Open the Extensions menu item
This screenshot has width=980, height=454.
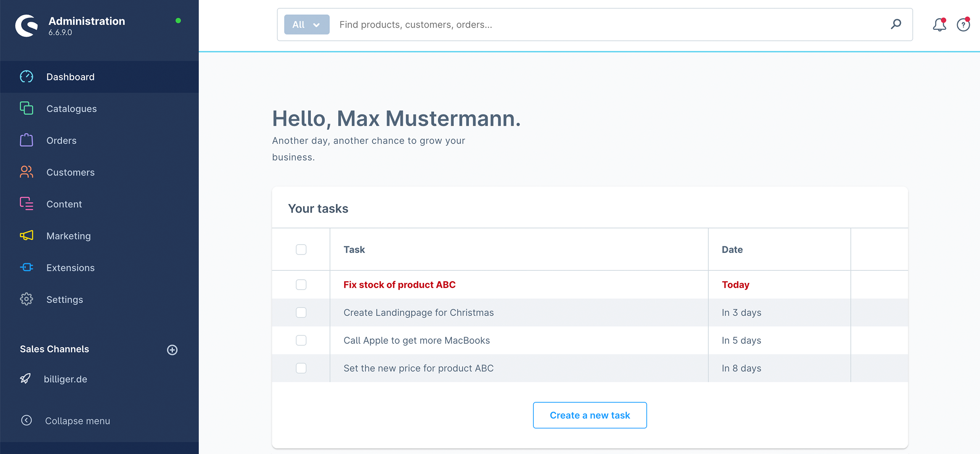pos(100,268)
